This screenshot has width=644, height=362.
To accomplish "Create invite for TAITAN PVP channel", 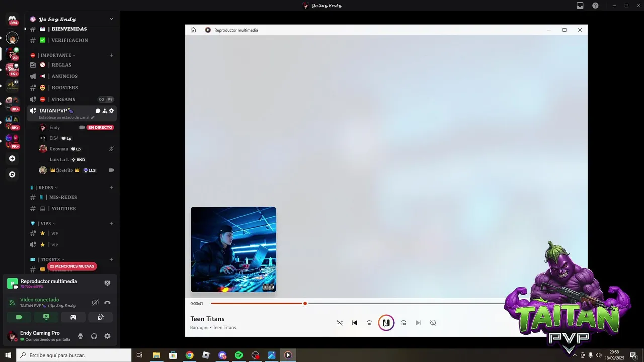I will (x=105, y=111).
